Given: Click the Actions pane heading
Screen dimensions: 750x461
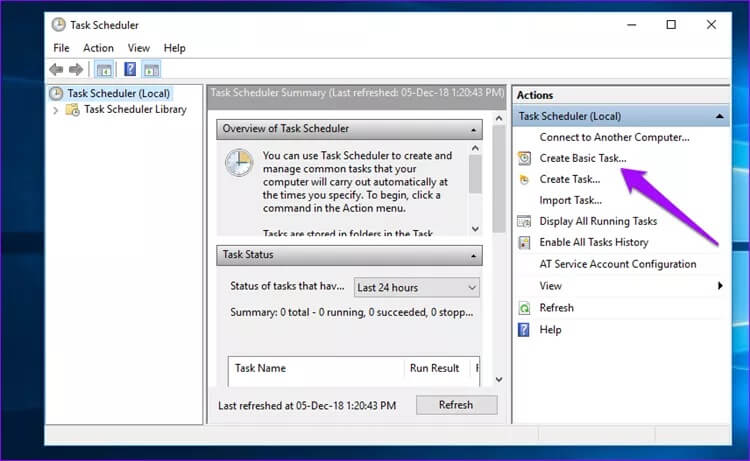Looking at the screenshot, I should tap(535, 95).
